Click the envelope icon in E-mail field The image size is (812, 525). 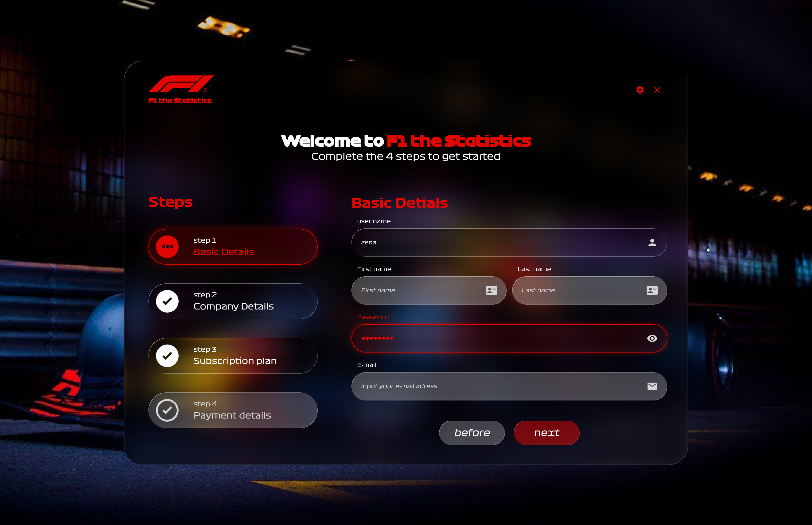tap(652, 386)
